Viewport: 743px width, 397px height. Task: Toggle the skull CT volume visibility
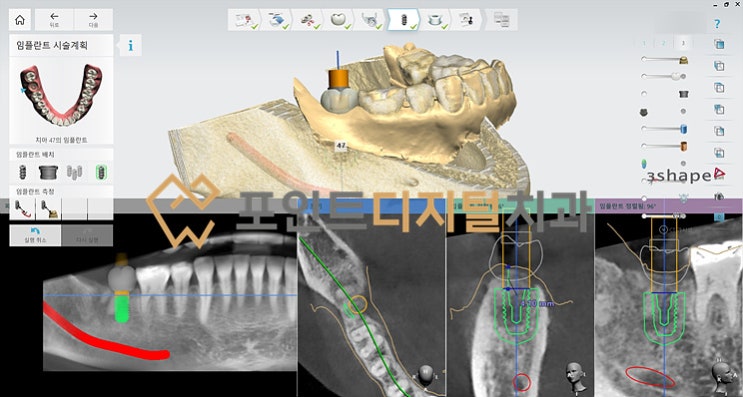click(x=683, y=198)
